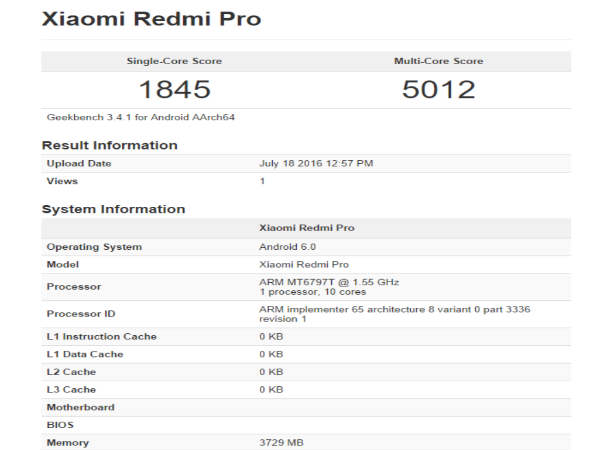Click the 3729 MB memory value
Viewport: 600px width, 450px height.
click(281, 442)
